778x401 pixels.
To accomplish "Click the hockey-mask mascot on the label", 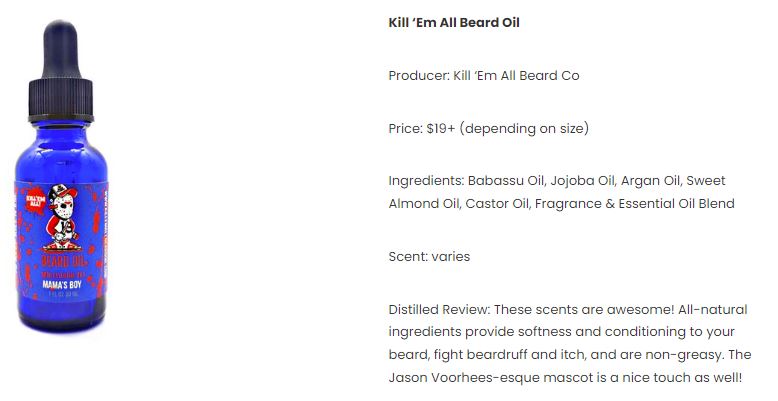I will (62, 217).
